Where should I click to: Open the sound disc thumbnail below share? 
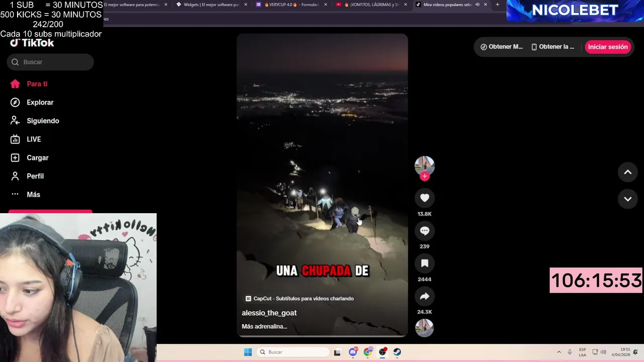click(x=425, y=328)
